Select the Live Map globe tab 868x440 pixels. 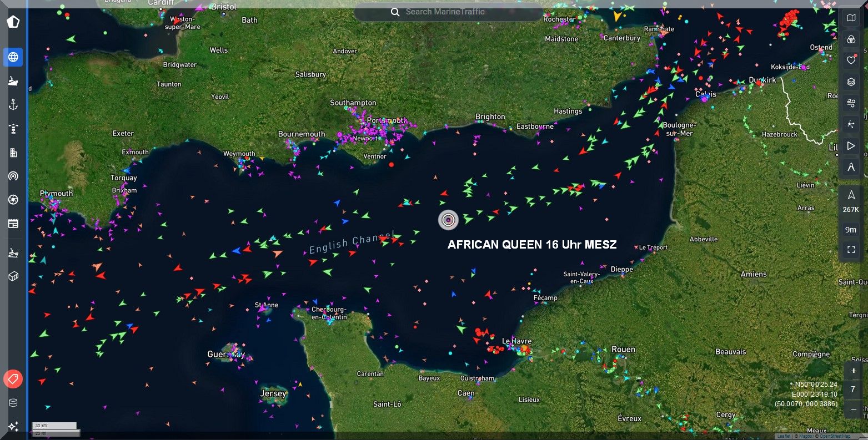13,57
